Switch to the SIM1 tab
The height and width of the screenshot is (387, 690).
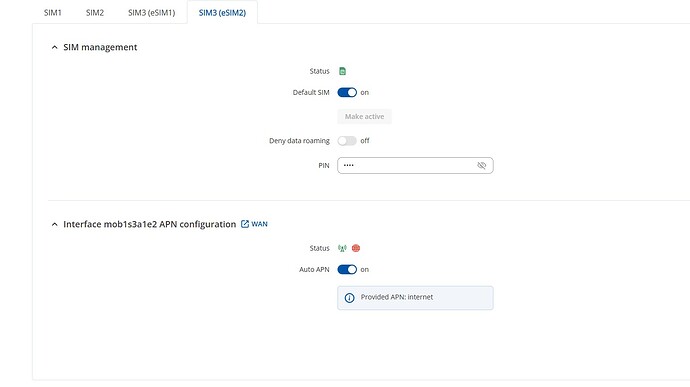point(52,13)
